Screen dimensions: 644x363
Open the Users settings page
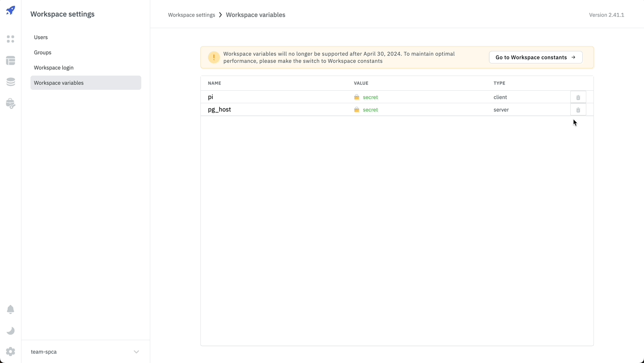tap(41, 37)
